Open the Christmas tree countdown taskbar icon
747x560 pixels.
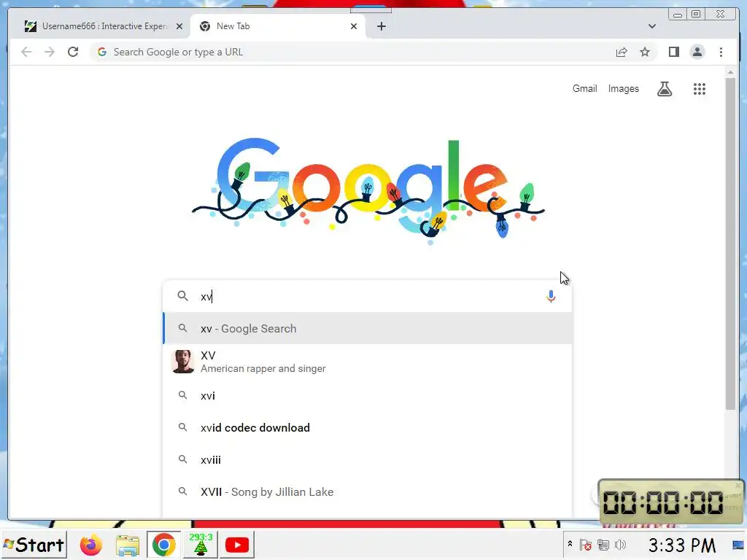[201, 544]
